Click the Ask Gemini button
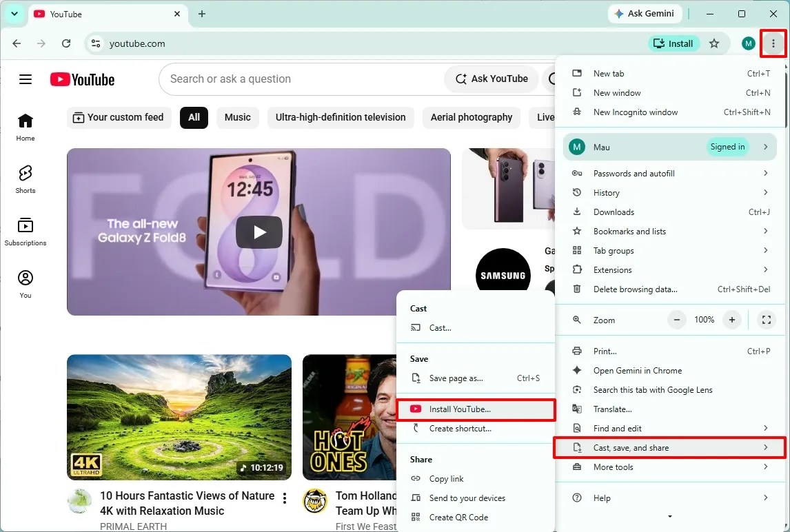Image resolution: width=790 pixels, height=532 pixels. 645,14
